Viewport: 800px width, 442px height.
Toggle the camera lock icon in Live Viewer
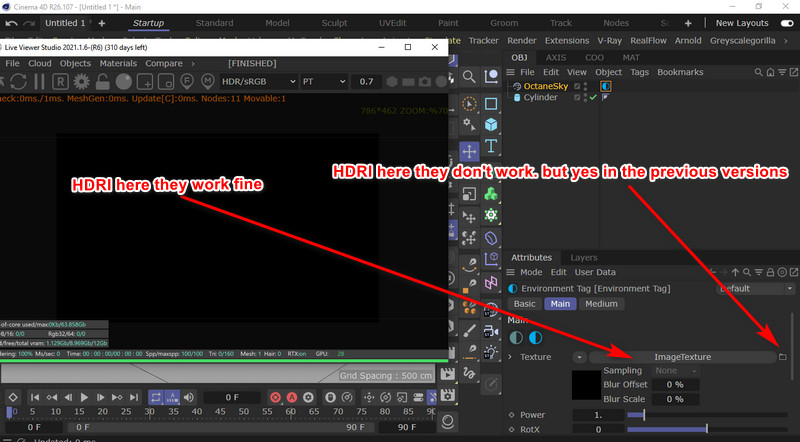(x=102, y=81)
